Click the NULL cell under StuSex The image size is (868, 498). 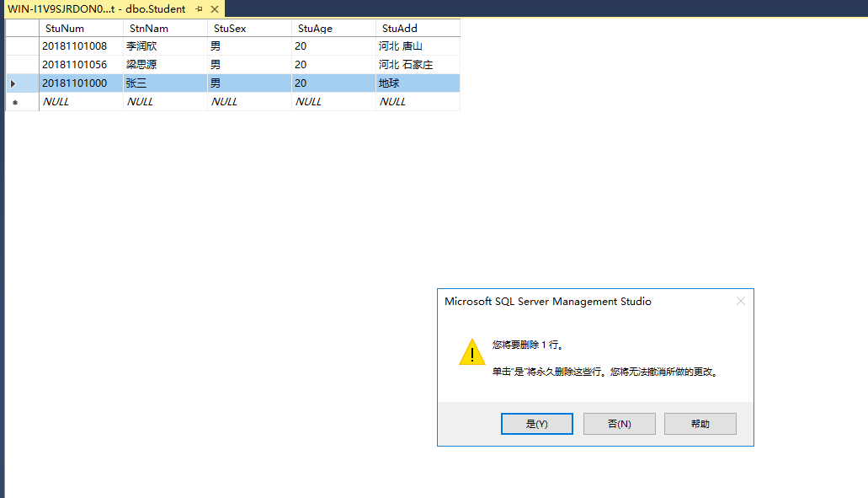tap(249, 102)
